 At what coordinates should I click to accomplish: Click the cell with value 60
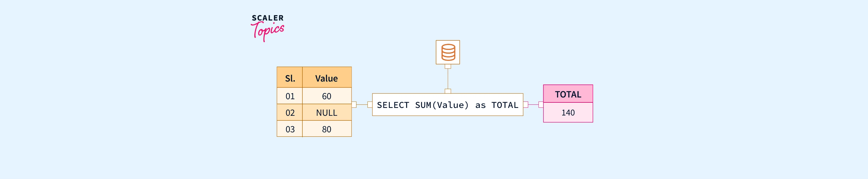click(x=326, y=96)
